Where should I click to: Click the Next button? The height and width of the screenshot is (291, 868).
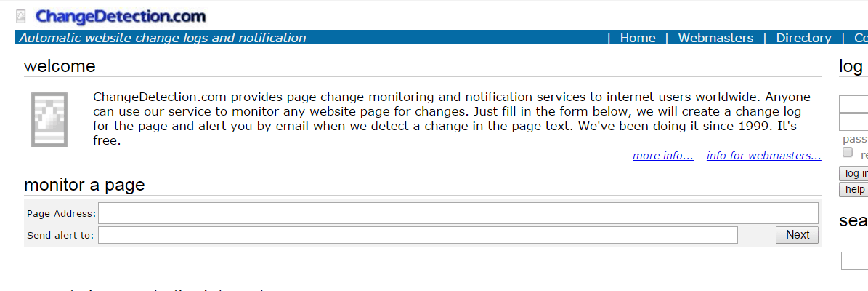pyautogui.click(x=797, y=235)
